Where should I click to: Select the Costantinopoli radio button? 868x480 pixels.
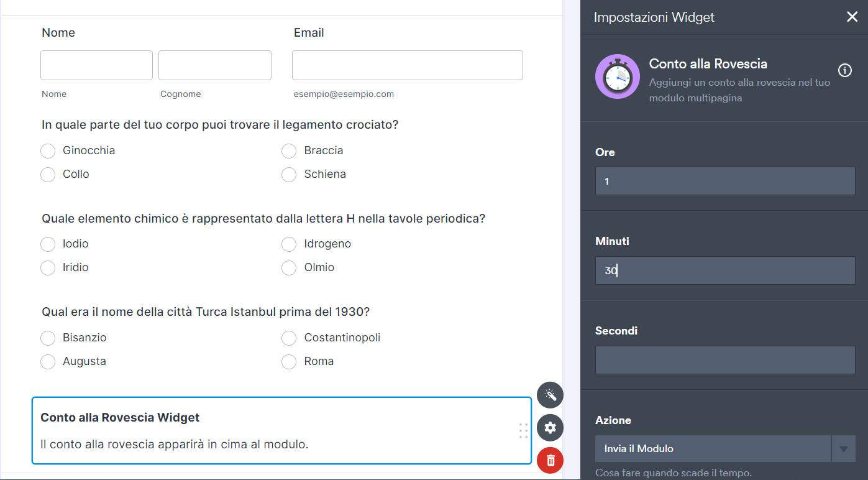[289, 338]
